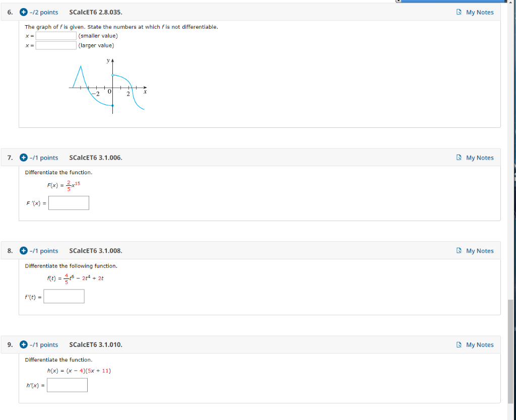Click the blue plus badge next to question 9
The image size is (516, 420).
pos(23,344)
